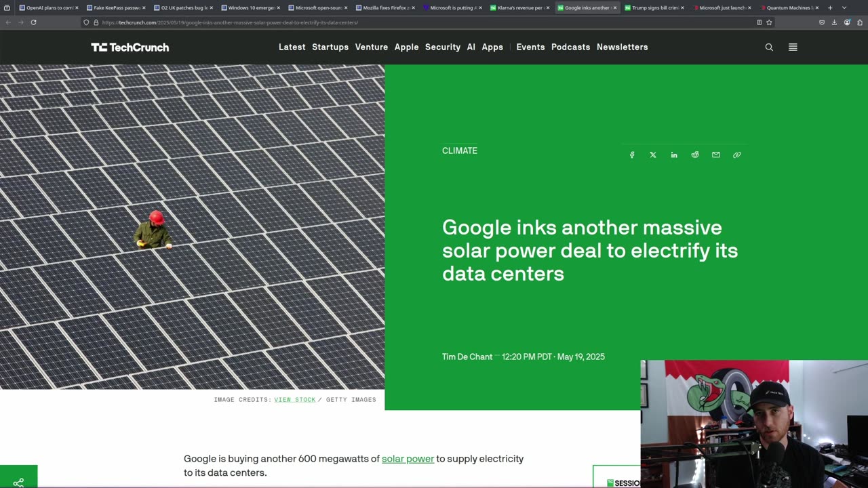Open TechCrunch hamburger menu
Image resolution: width=868 pixels, height=488 pixels.
(793, 47)
